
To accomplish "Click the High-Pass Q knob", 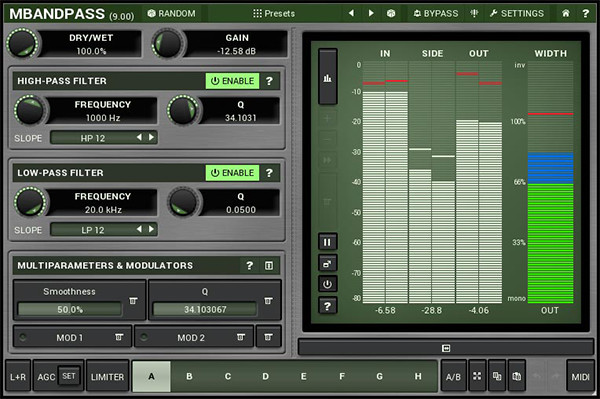I will (x=183, y=111).
